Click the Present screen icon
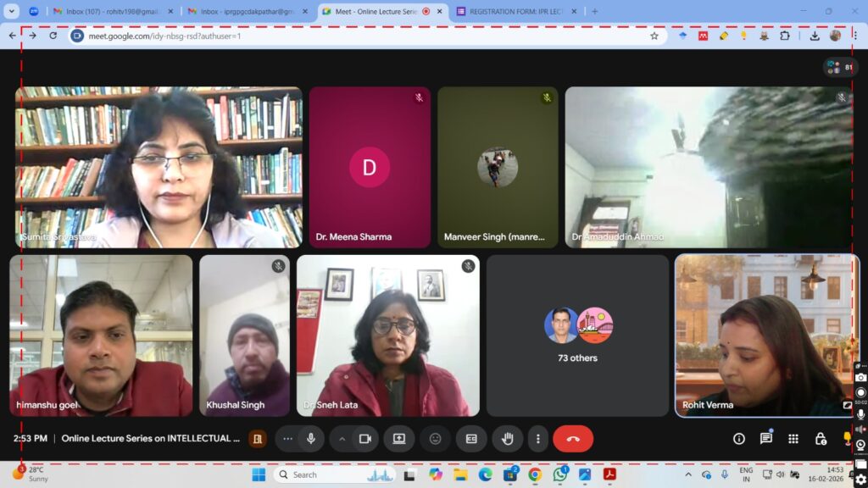868x488 pixels. coord(398,439)
